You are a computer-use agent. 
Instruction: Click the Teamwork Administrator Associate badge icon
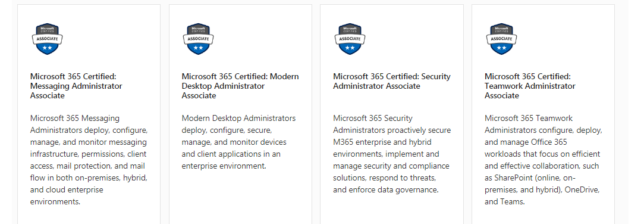pos(501,39)
